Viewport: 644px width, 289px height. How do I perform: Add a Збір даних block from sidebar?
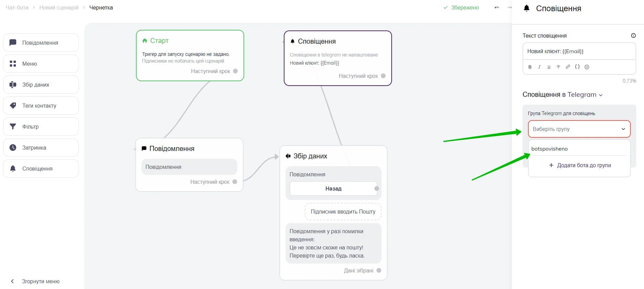[41, 85]
